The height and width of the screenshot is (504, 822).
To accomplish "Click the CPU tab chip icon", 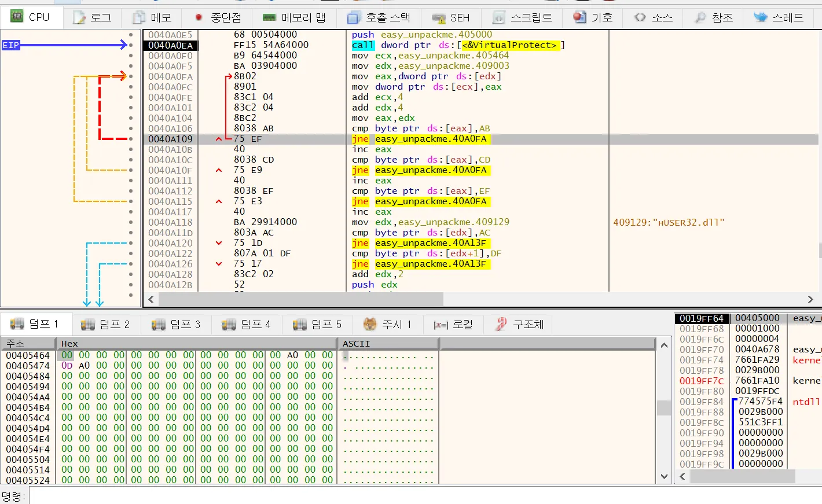I will click(17, 17).
